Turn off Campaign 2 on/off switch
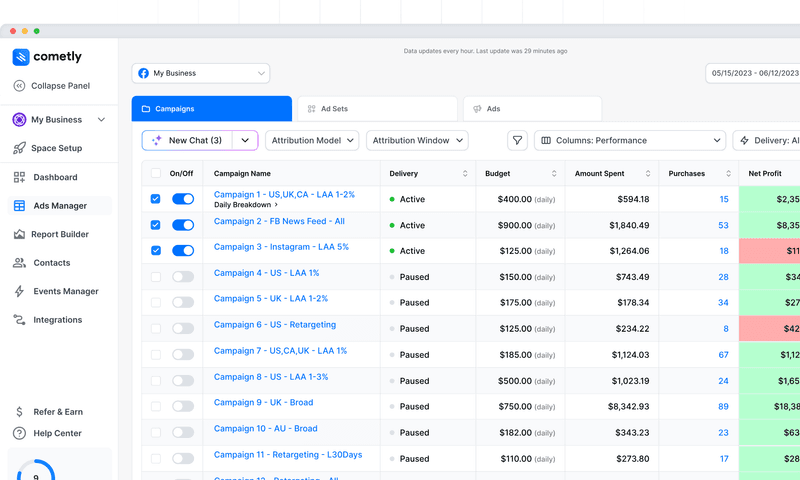800x480 pixels. pyautogui.click(x=183, y=225)
